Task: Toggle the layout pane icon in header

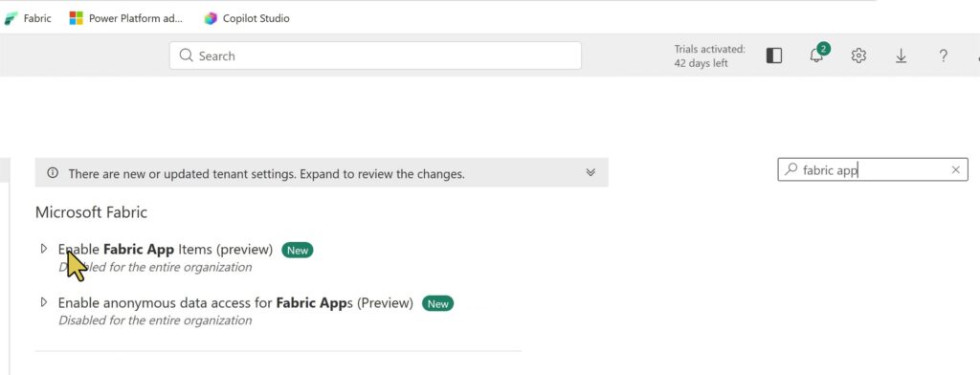Action: coord(773,55)
